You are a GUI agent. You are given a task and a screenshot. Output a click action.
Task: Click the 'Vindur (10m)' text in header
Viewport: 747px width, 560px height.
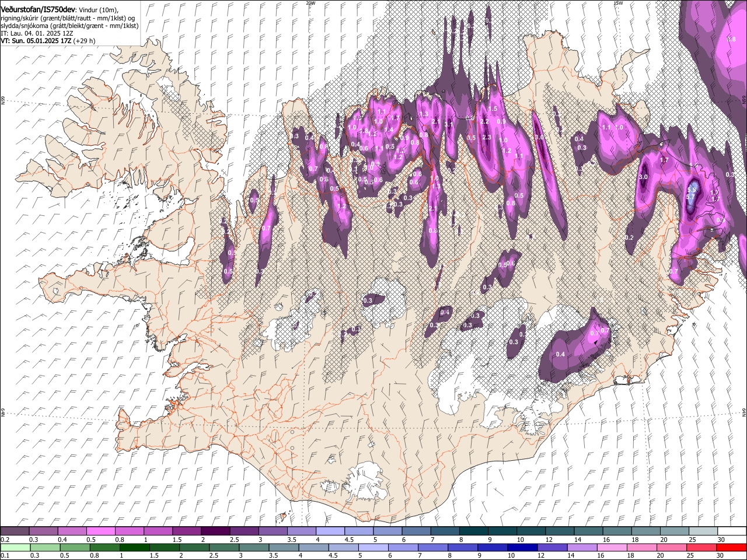pos(98,10)
